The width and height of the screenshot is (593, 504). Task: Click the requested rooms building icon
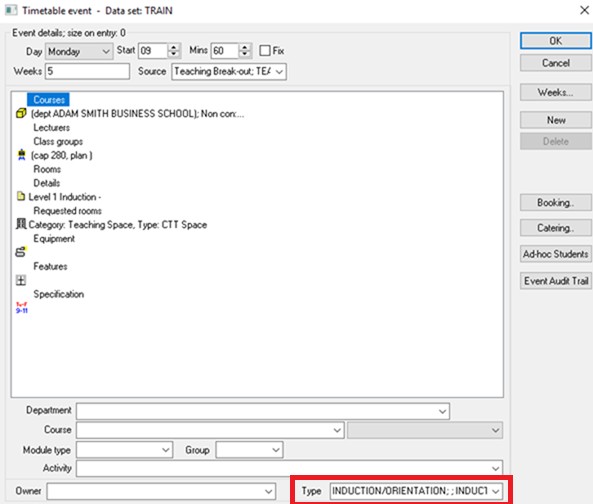[x=21, y=224]
